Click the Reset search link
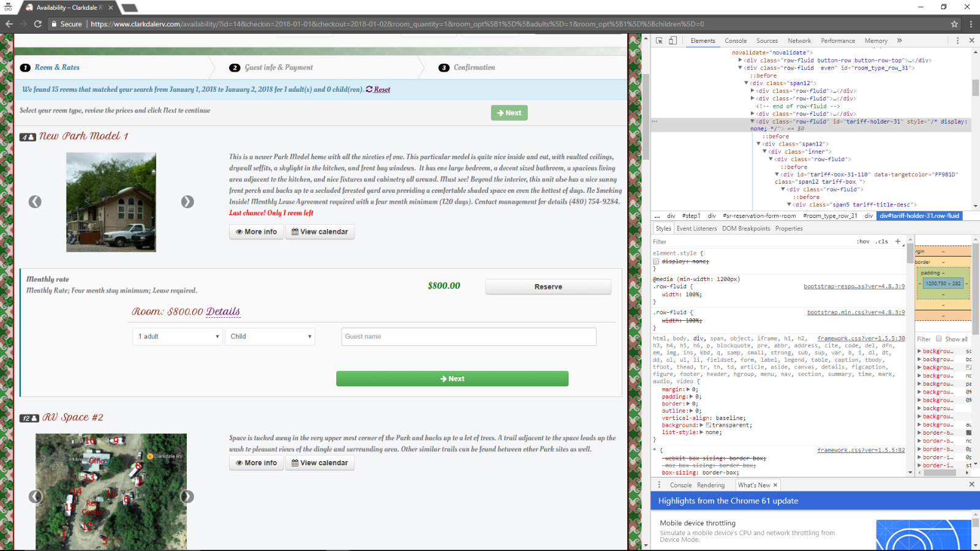 pyautogui.click(x=382, y=89)
